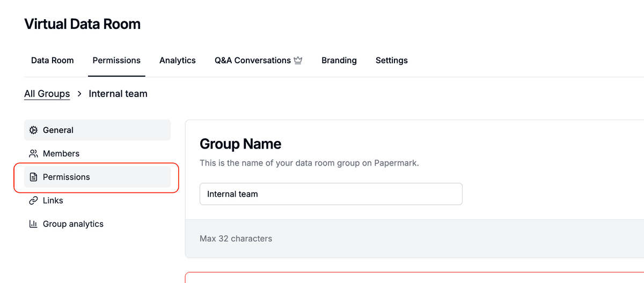Go to the Q&A Conversations tab
This screenshot has height=283, width=644.
tap(252, 61)
